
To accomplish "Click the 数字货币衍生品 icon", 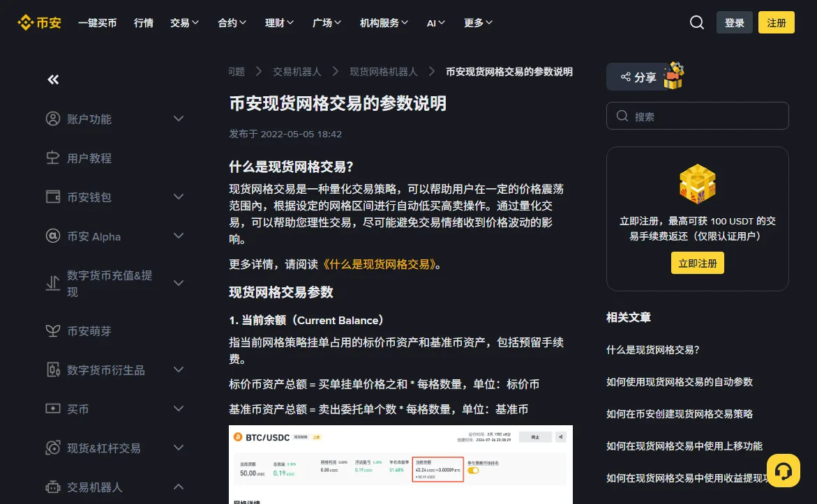I will click(x=53, y=369).
